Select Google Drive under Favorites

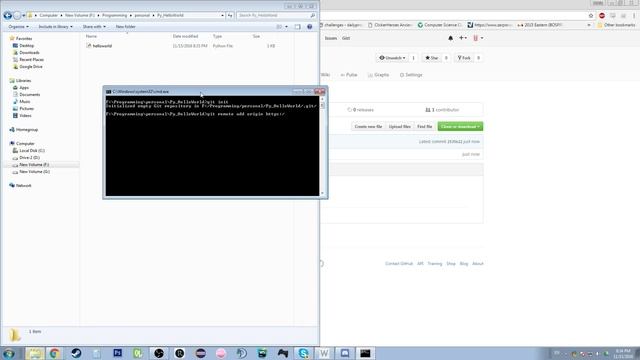pyautogui.click(x=31, y=67)
